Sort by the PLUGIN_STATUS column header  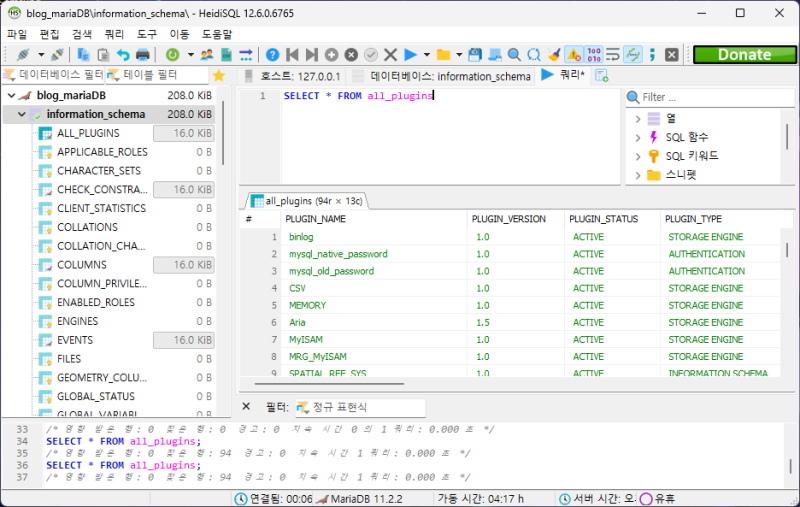coord(612,219)
